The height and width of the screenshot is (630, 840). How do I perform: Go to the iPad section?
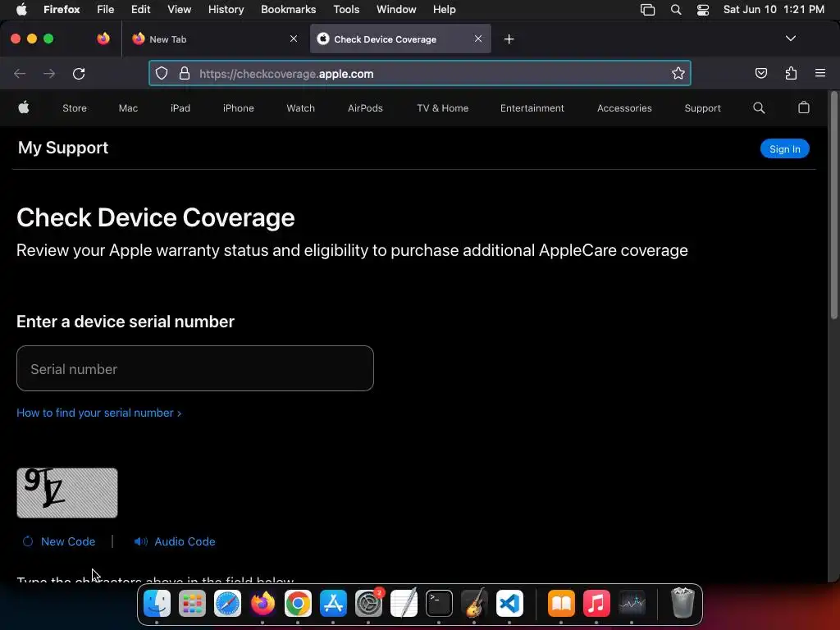[x=180, y=108]
